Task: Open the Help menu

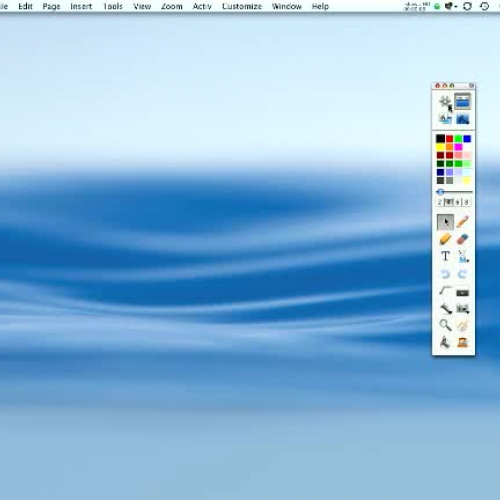Action: [320, 6]
